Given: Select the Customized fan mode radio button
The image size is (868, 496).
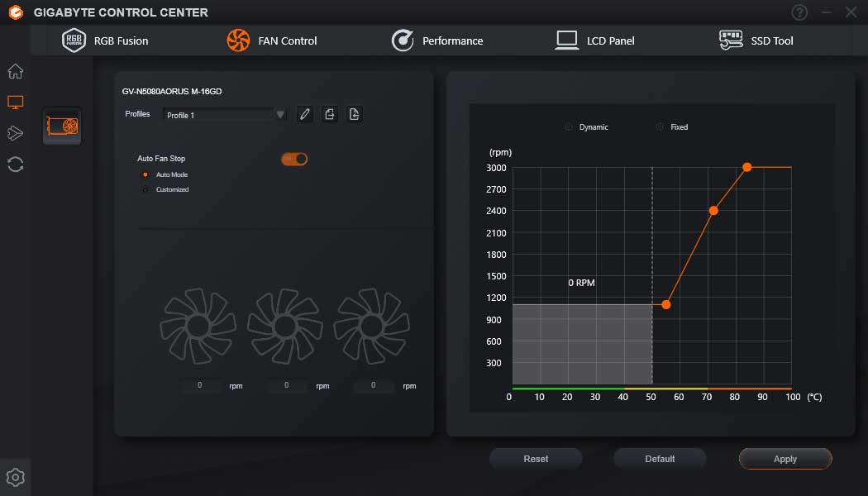Looking at the screenshot, I should [x=145, y=188].
